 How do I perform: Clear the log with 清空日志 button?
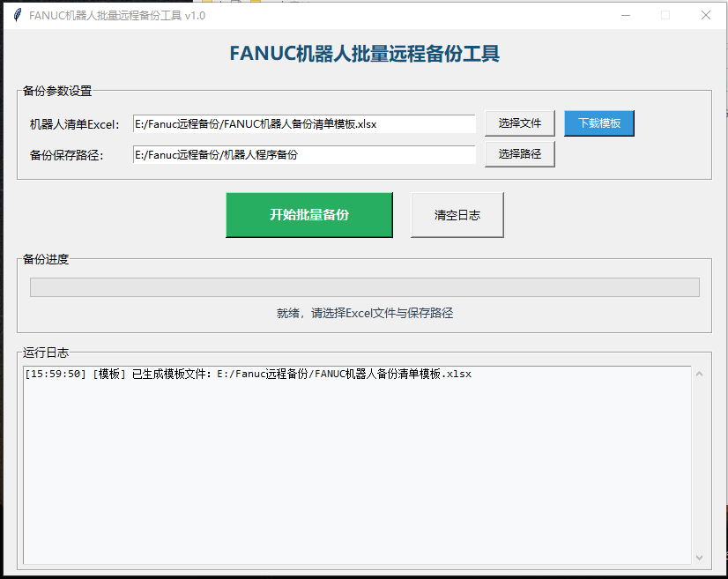(457, 215)
